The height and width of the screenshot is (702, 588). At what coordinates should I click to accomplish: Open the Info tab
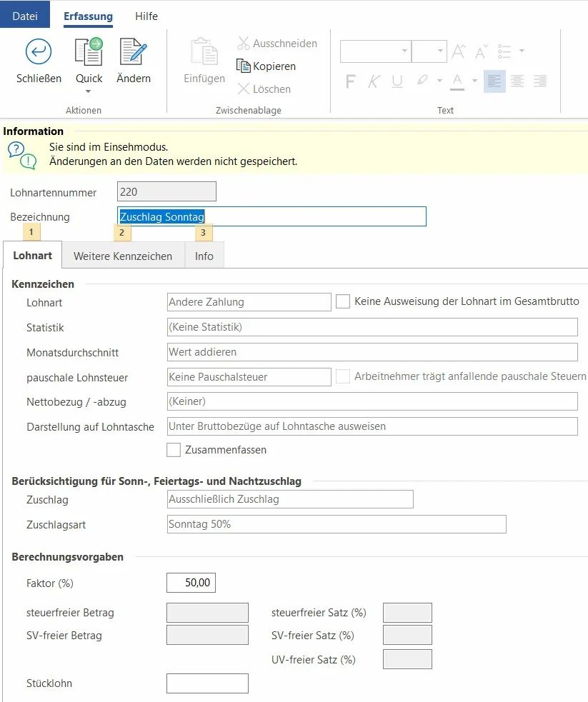[204, 256]
